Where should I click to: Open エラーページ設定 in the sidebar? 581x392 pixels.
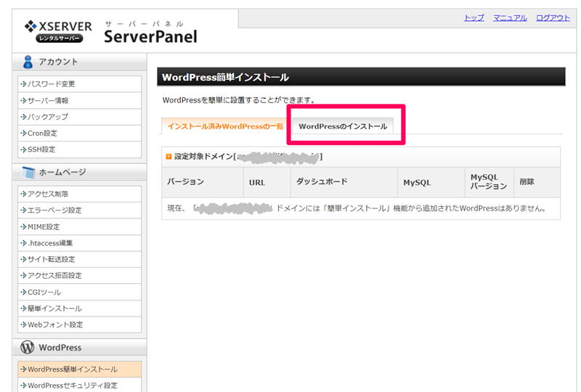click(x=79, y=210)
